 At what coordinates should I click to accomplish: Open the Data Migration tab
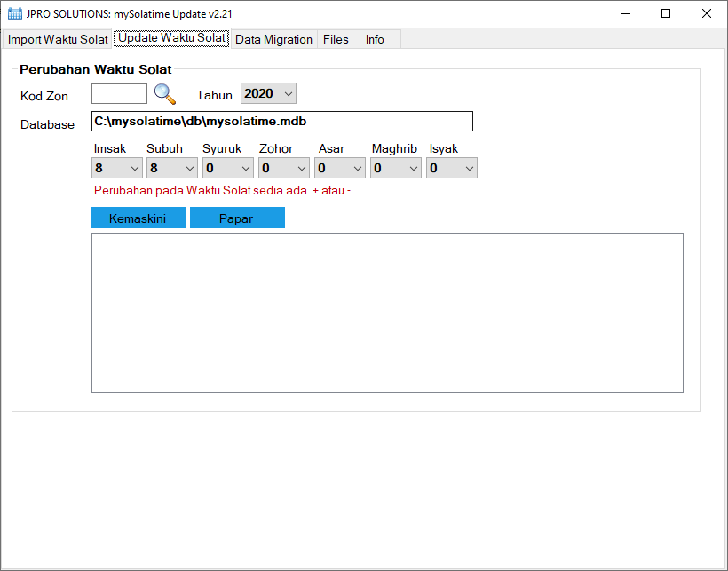274,39
